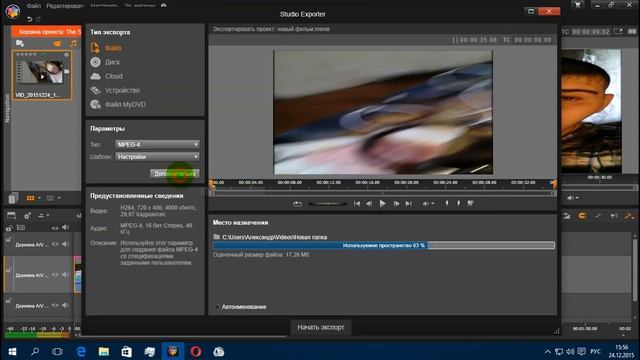Click the left orange trim caliper
The height and width of the screenshot is (360, 640).
point(212,184)
